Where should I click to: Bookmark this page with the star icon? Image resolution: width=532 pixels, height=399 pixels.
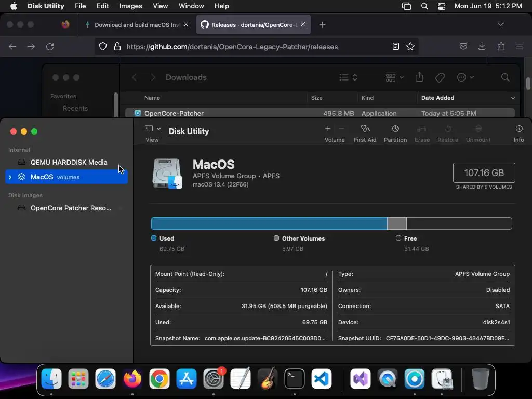click(410, 46)
